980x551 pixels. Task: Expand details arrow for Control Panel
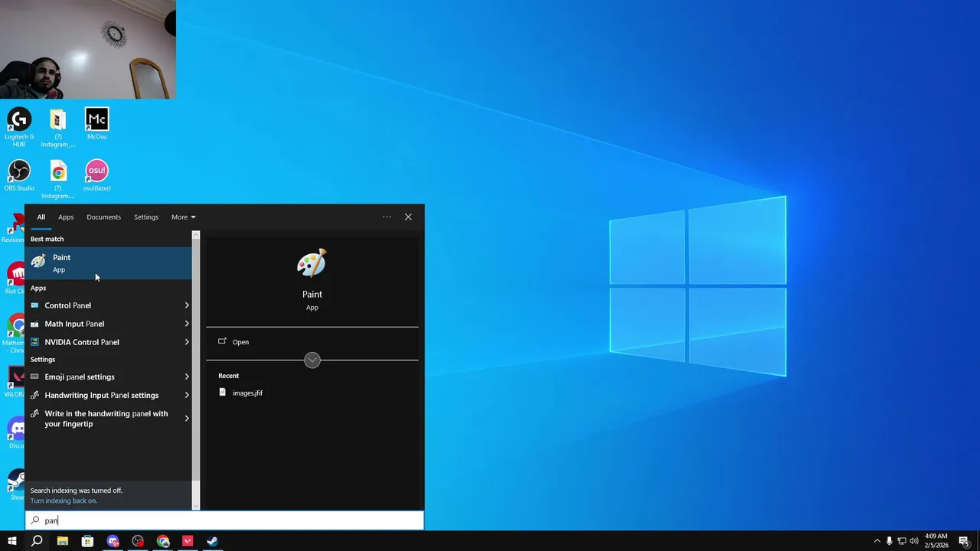pos(187,305)
